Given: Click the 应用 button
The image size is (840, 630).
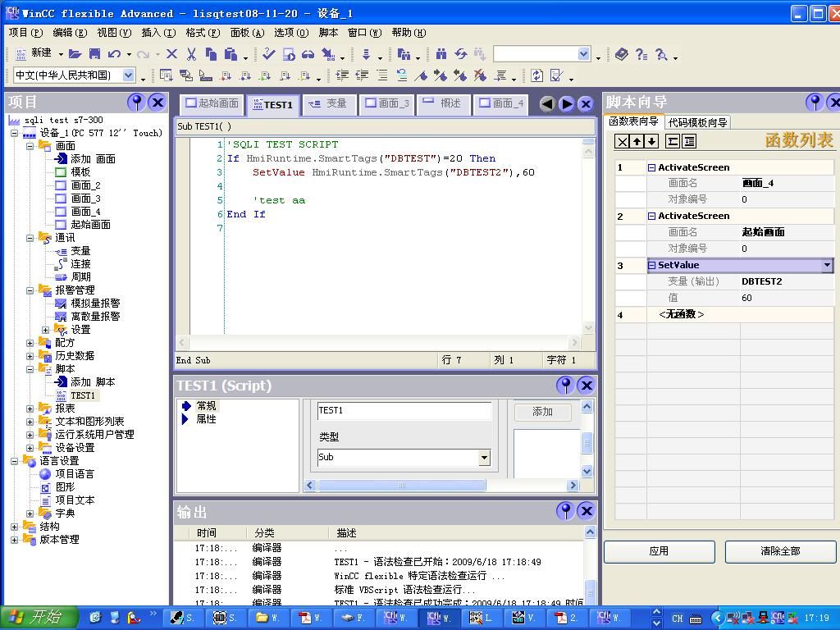Looking at the screenshot, I should [x=659, y=551].
